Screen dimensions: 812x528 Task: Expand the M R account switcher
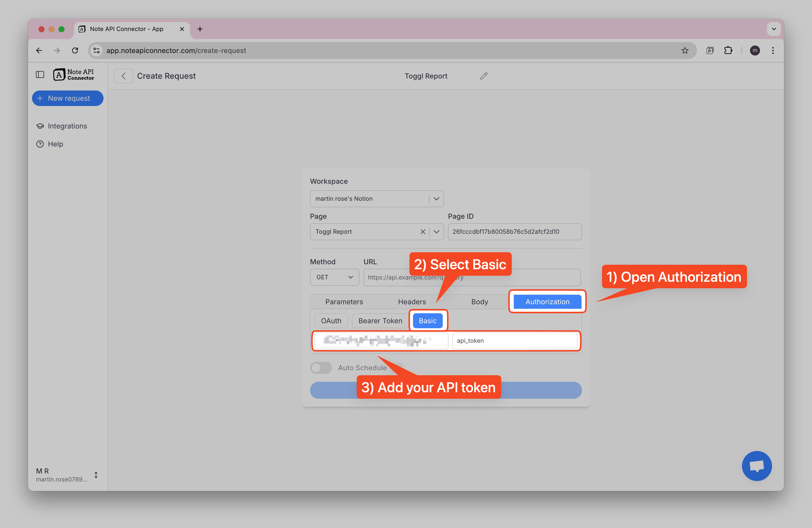click(96, 475)
